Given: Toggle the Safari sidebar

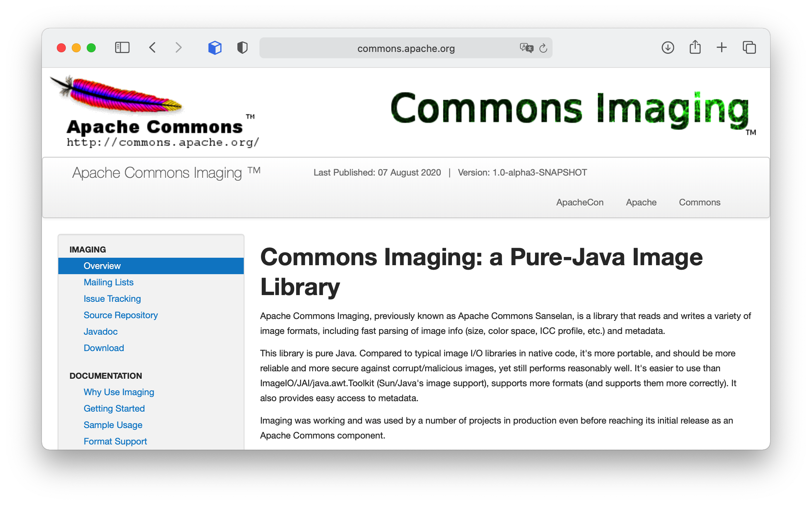Looking at the screenshot, I should click(122, 48).
